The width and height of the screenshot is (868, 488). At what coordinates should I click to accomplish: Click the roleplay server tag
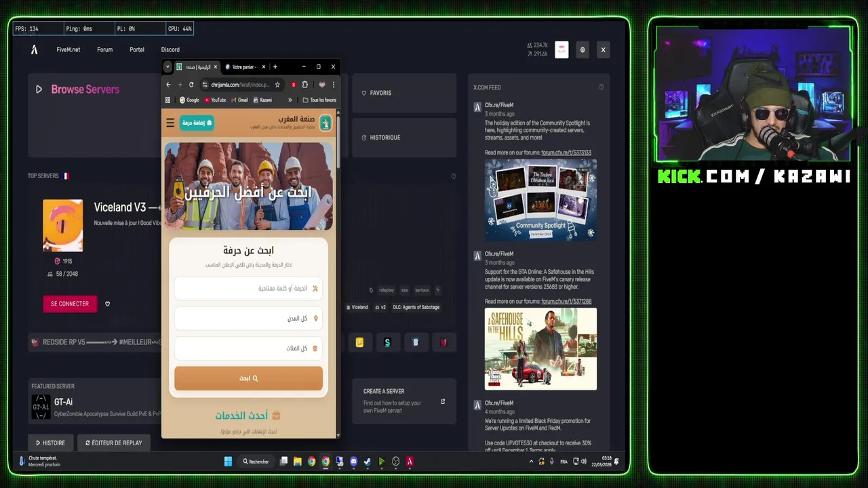point(387,290)
